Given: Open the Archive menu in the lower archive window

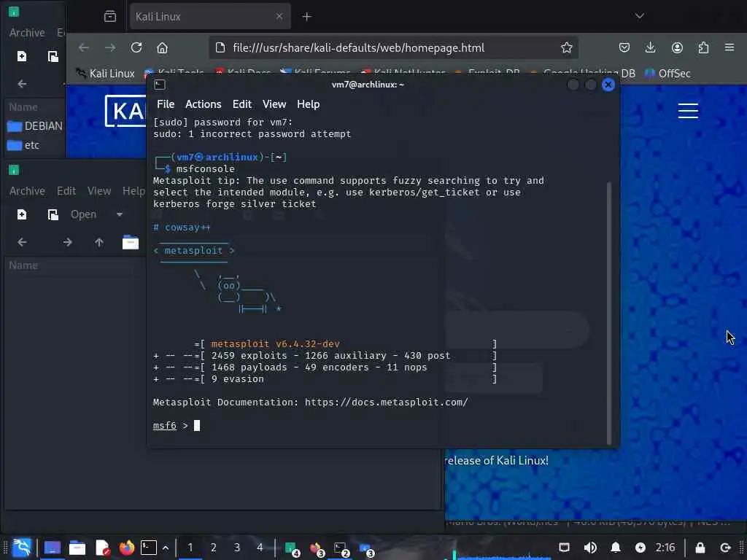Looking at the screenshot, I should click(x=27, y=191).
